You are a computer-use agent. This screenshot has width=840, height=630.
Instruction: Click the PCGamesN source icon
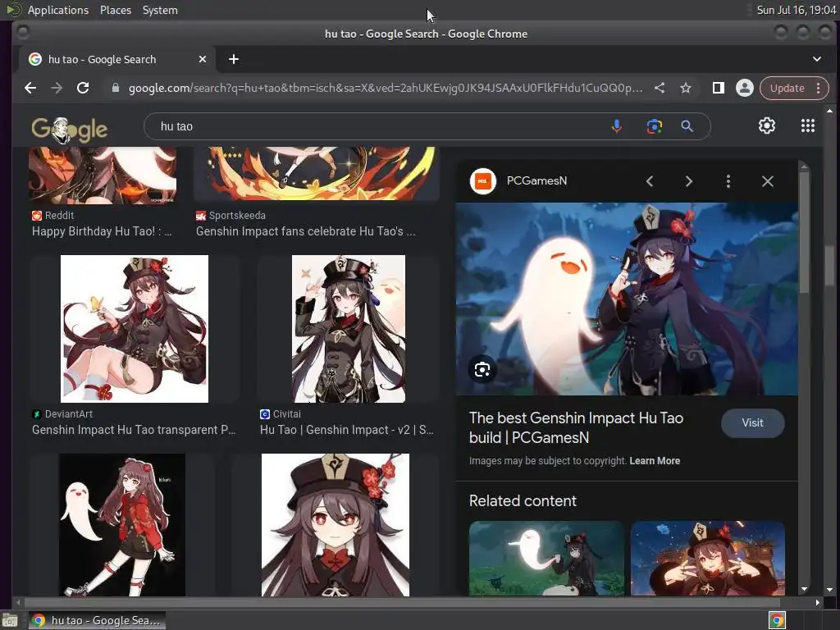(482, 181)
